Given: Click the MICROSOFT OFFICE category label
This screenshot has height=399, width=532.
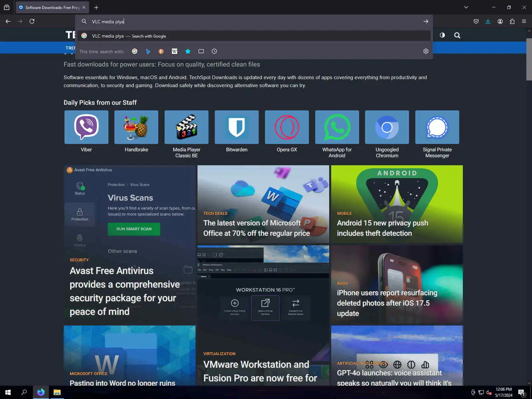Looking at the screenshot, I should tap(88, 374).
